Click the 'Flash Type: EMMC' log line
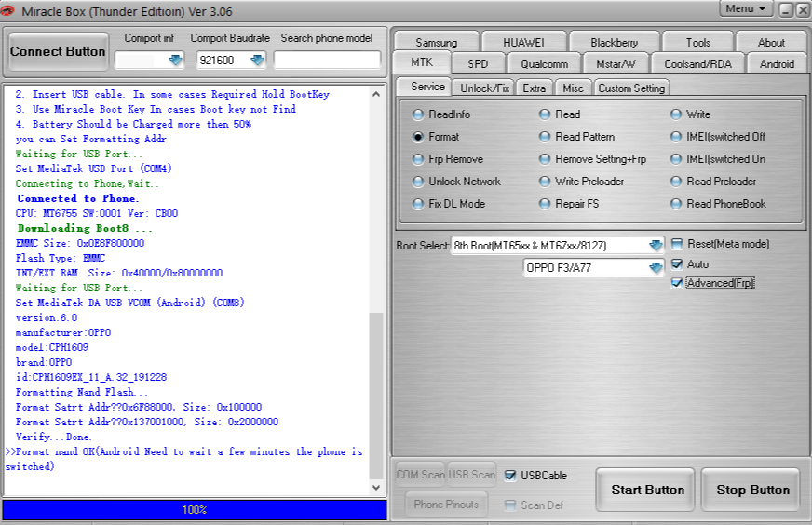 click(61, 258)
